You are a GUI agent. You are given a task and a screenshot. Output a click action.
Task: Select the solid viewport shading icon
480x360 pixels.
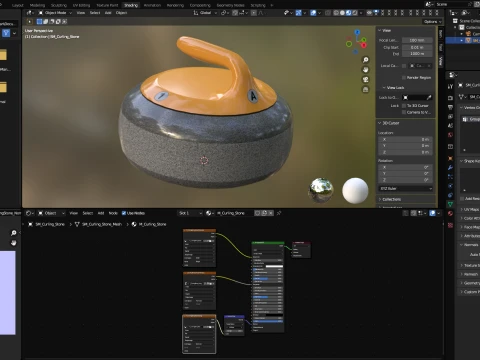point(342,13)
